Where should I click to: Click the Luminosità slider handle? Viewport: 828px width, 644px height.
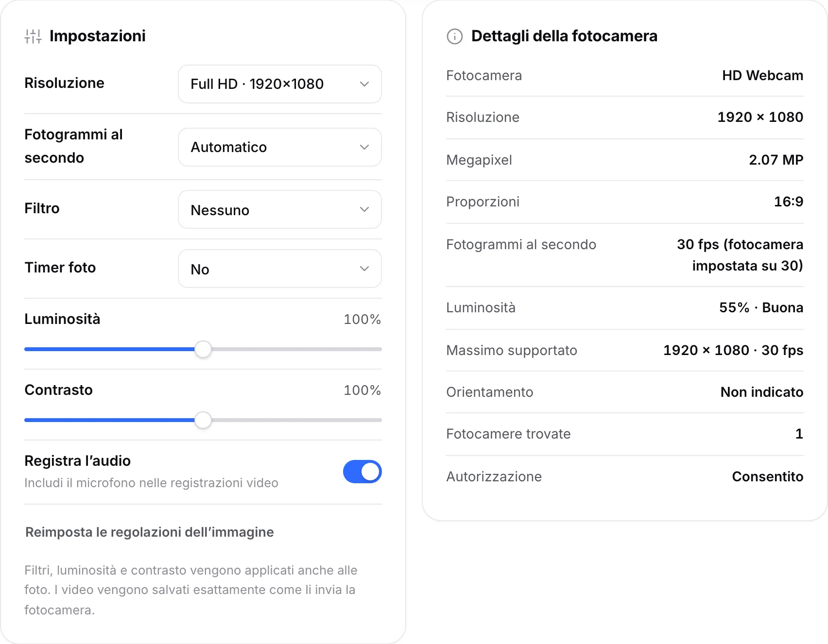(x=203, y=349)
